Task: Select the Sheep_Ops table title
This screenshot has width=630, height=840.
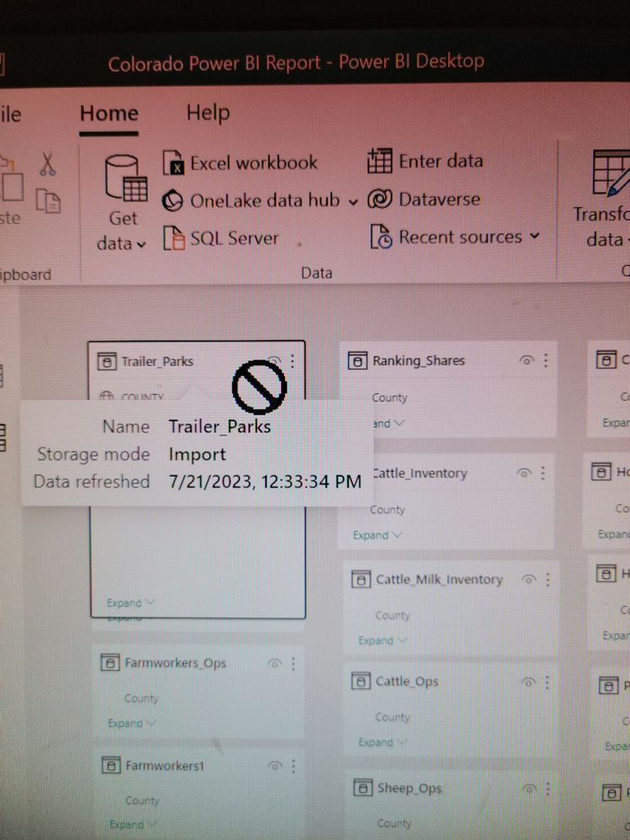Action: (x=410, y=788)
